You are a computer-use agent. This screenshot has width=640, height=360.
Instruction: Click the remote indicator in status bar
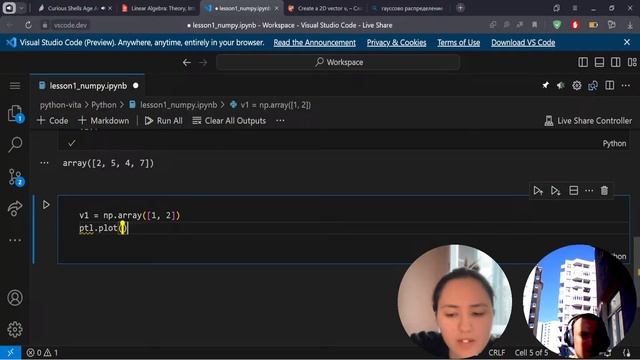click(x=11, y=352)
